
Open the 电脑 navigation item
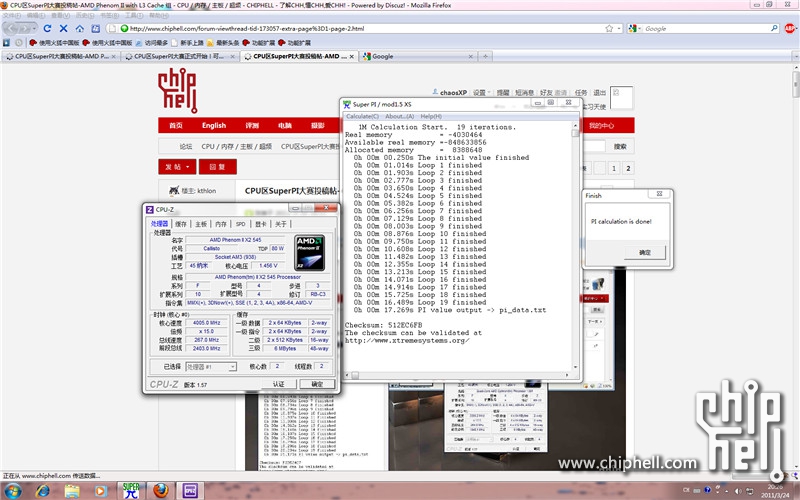click(285, 126)
